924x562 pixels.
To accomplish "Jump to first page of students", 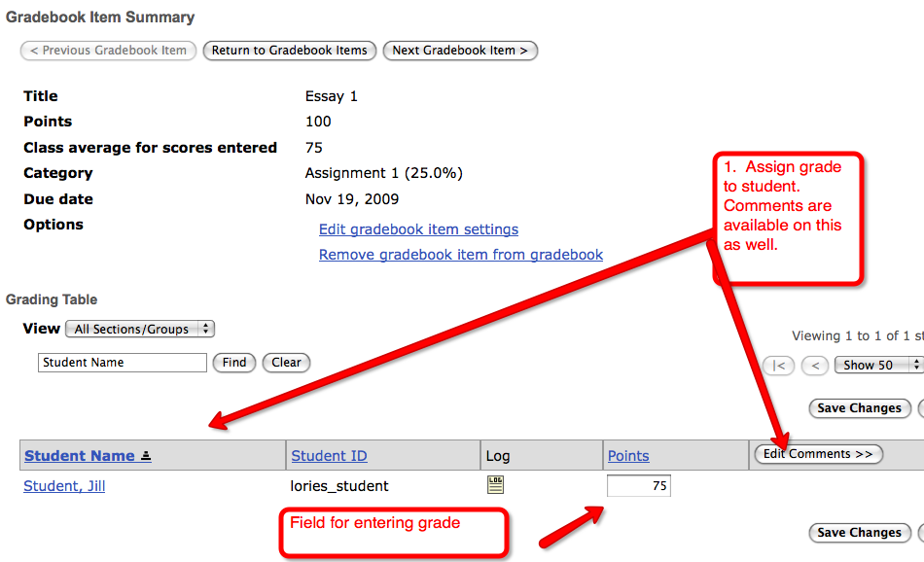I will pyautogui.click(x=778, y=366).
